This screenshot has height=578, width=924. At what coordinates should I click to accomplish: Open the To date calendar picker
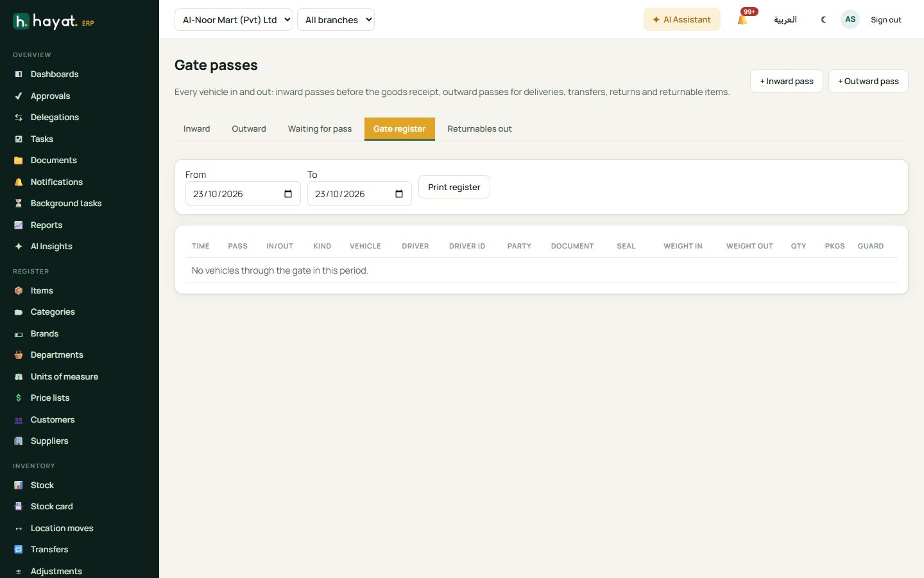(x=399, y=194)
